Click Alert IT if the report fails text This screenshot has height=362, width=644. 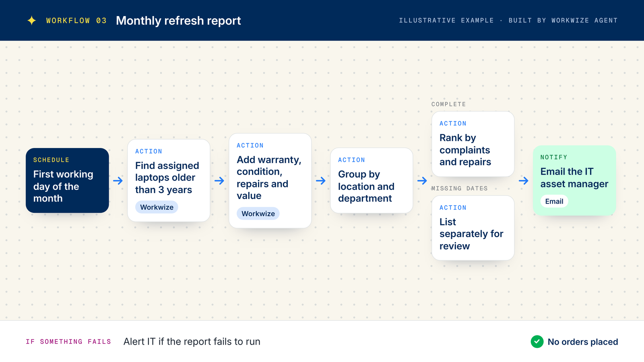tap(192, 341)
